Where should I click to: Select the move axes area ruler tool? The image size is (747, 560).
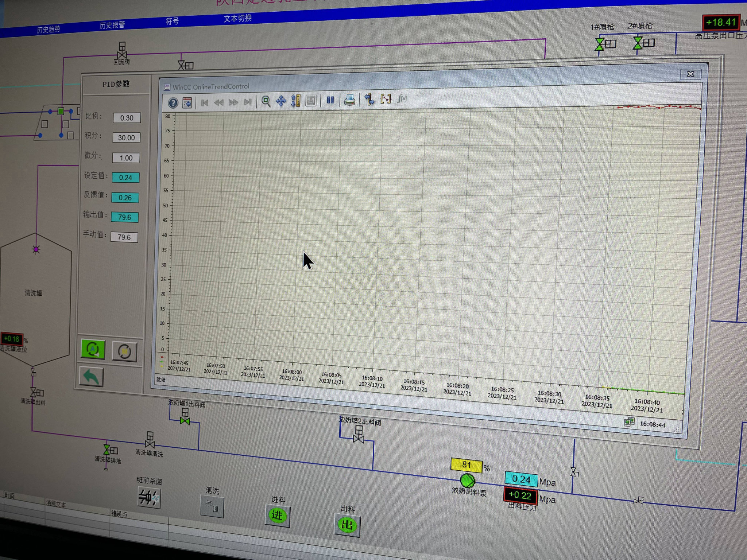tap(295, 101)
